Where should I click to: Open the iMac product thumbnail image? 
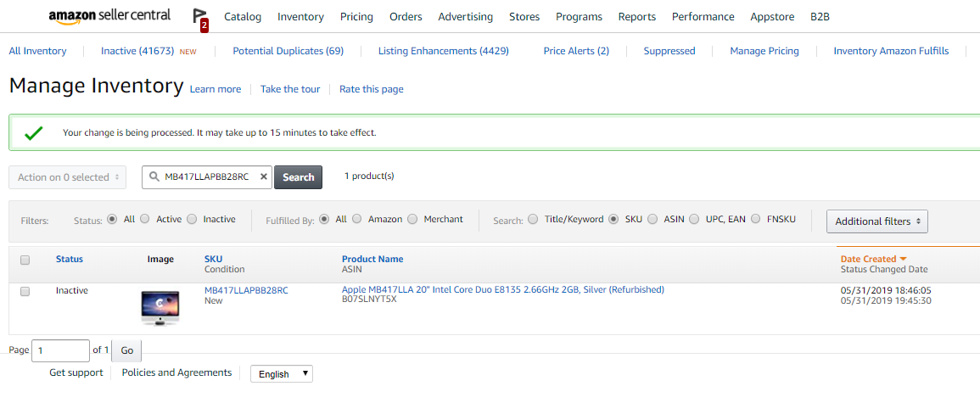[160, 307]
